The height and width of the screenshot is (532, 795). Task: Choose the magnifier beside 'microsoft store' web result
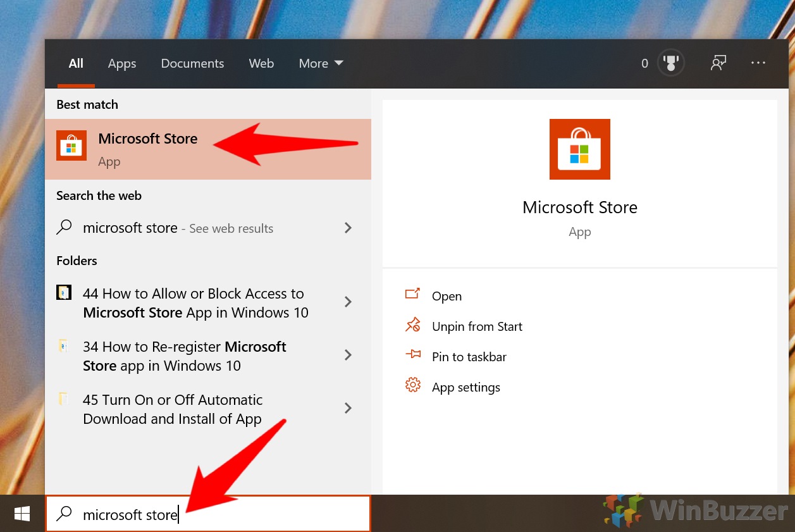(x=64, y=228)
